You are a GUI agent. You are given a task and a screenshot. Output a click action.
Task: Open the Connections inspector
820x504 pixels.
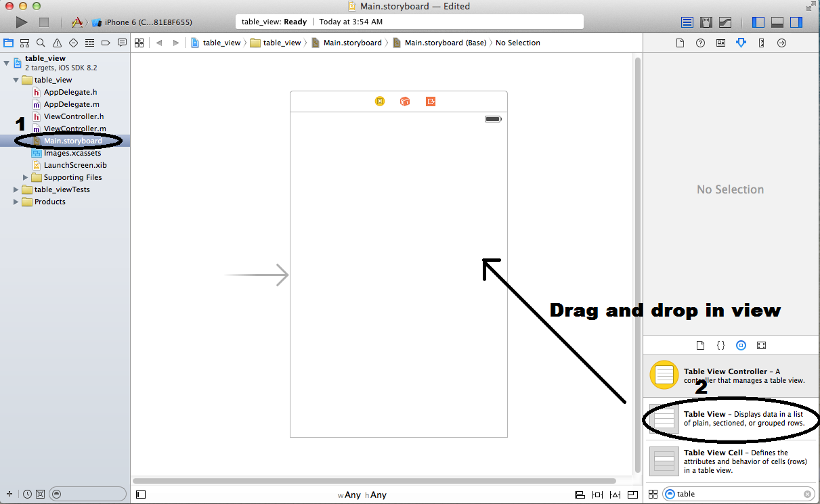click(781, 42)
